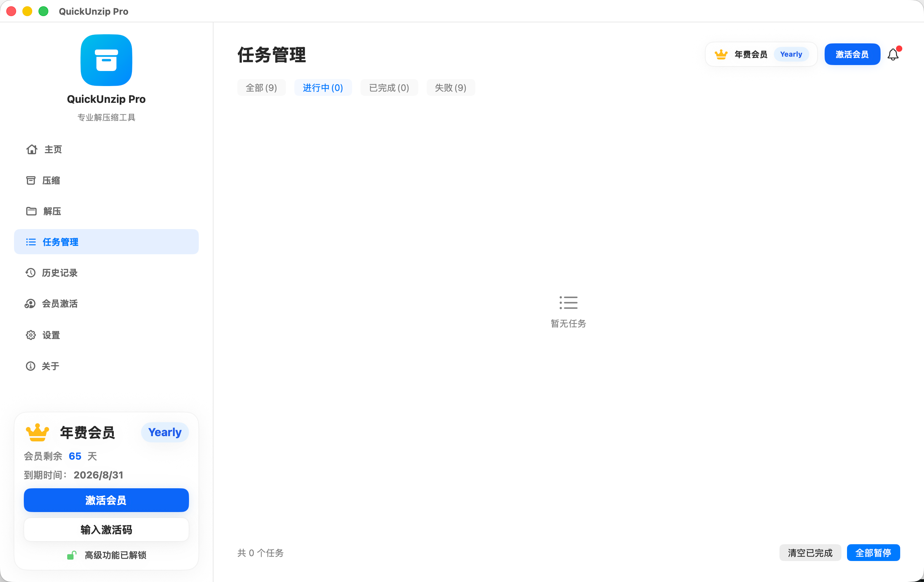Open the 解压 sidebar item
The image size is (924, 582).
106,211
